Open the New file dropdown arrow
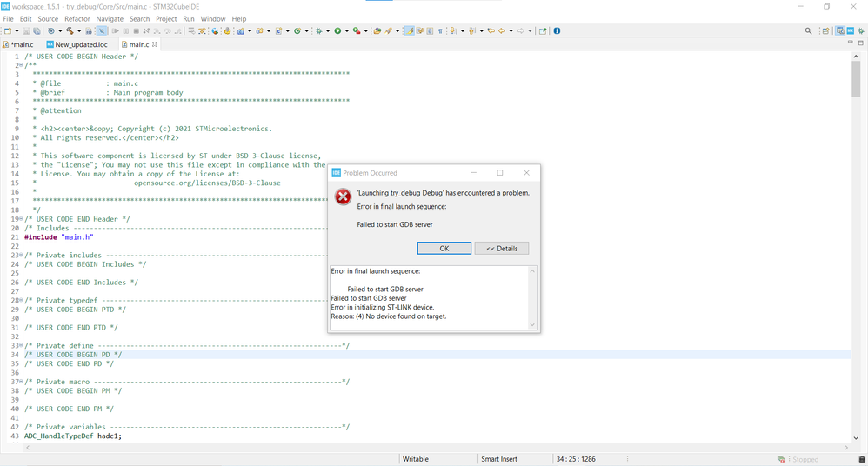The width and height of the screenshot is (868, 466). 17,31
